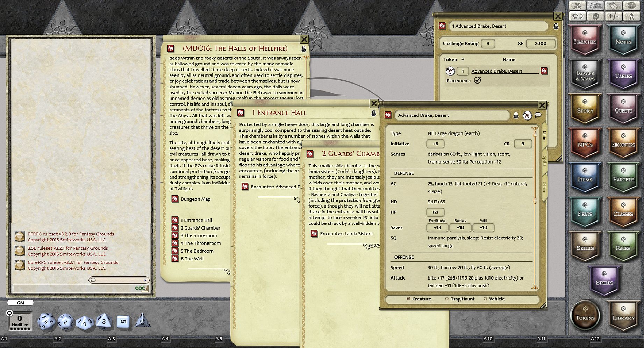Image resolution: width=644 pixels, height=348 pixels.
Task: Pick the d4 pyramid die
Action: tap(142, 321)
